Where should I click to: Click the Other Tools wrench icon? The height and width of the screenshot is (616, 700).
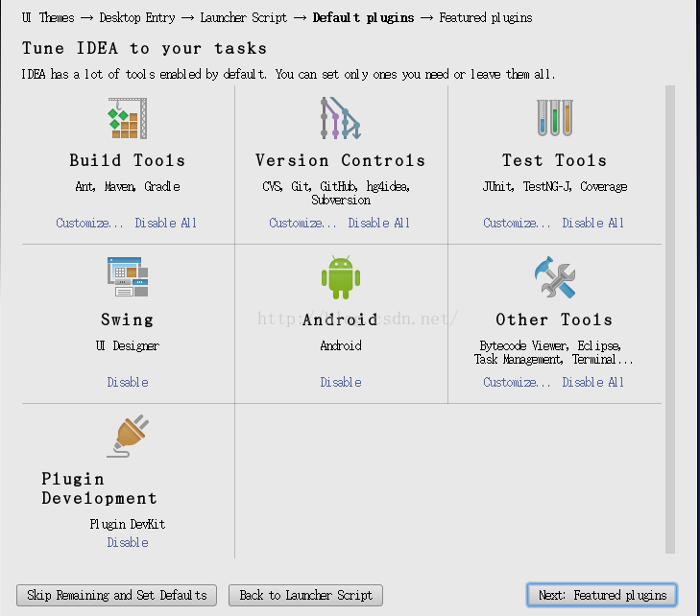pyautogui.click(x=554, y=277)
